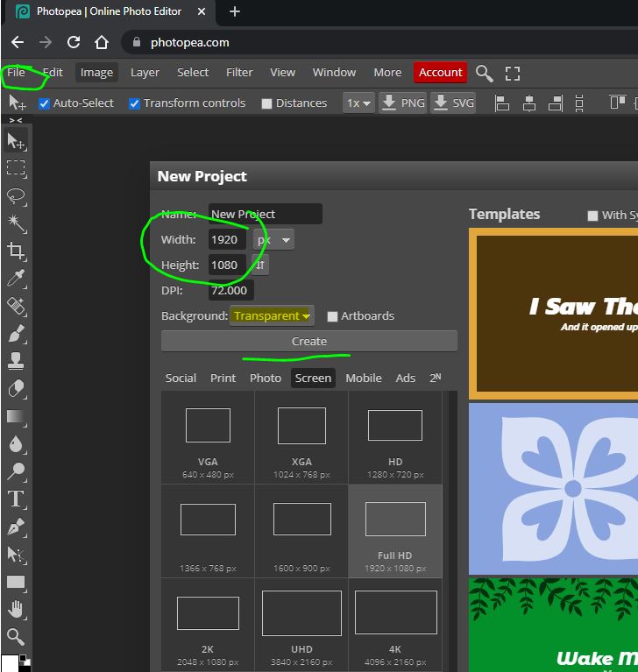Switch to the Mobile presets tab

click(364, 378)
